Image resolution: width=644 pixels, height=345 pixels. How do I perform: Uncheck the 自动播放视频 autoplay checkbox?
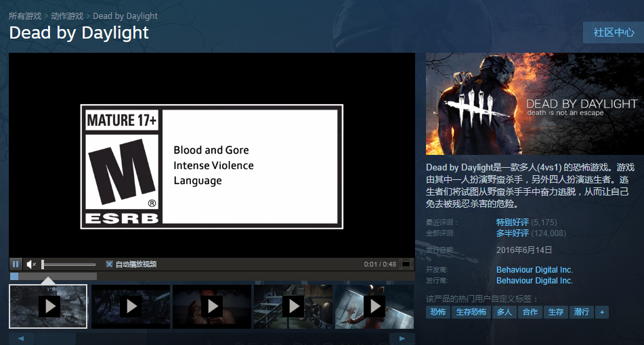click(x=109, y=264)
